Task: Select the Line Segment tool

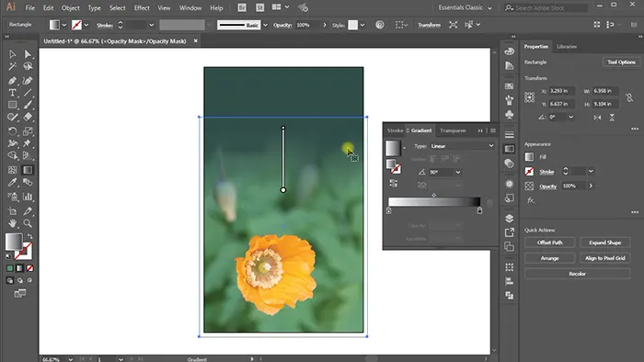Action: tap(28, 93)
